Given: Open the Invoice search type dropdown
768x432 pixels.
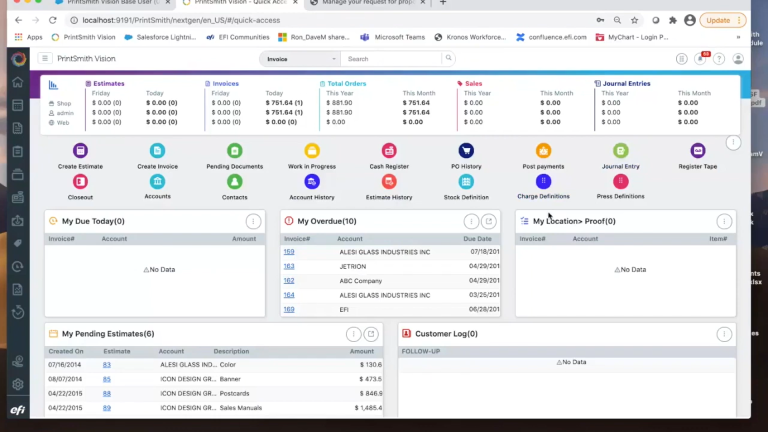Looking at the screenshot, I should point(300,59).
